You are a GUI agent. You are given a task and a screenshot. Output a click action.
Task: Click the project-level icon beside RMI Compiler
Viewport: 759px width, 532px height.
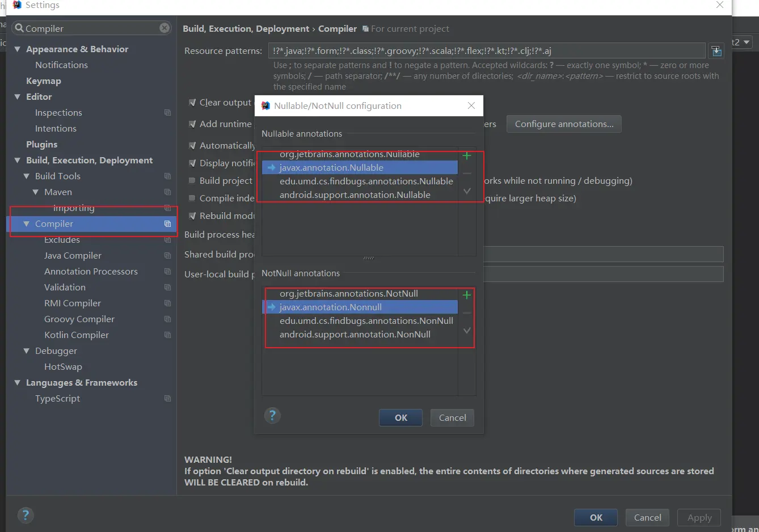(x=167, y=303)
